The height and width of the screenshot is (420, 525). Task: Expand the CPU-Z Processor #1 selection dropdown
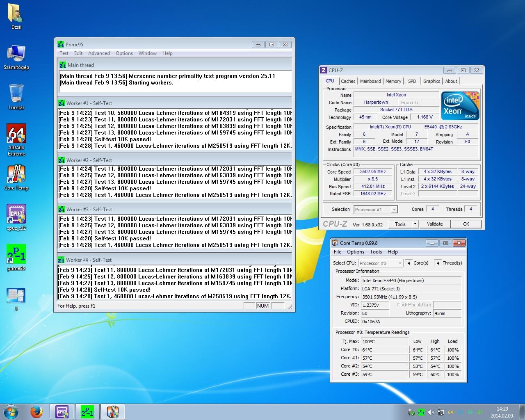pyautogui.click(x=394, y=210)
